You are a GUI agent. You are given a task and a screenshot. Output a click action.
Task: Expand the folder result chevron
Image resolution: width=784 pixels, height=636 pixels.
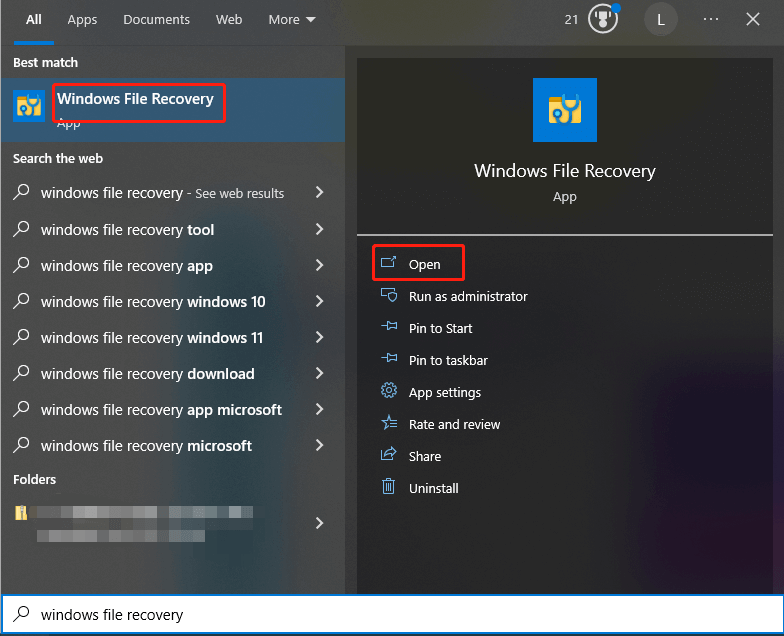(x=320, y=523)
